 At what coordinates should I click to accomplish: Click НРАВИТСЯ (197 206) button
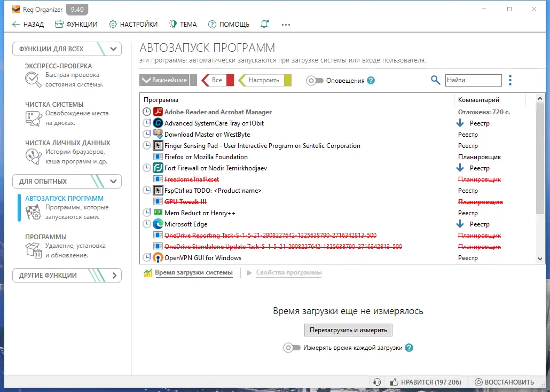coord(426,382)
